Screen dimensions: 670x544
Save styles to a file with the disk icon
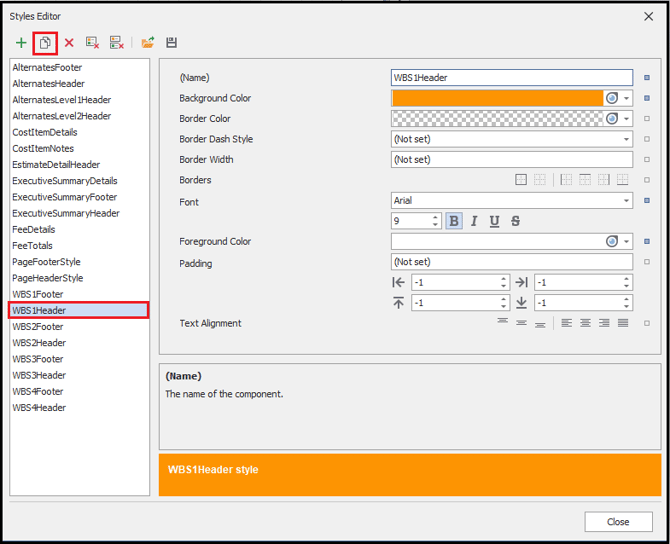click(171, 43)
